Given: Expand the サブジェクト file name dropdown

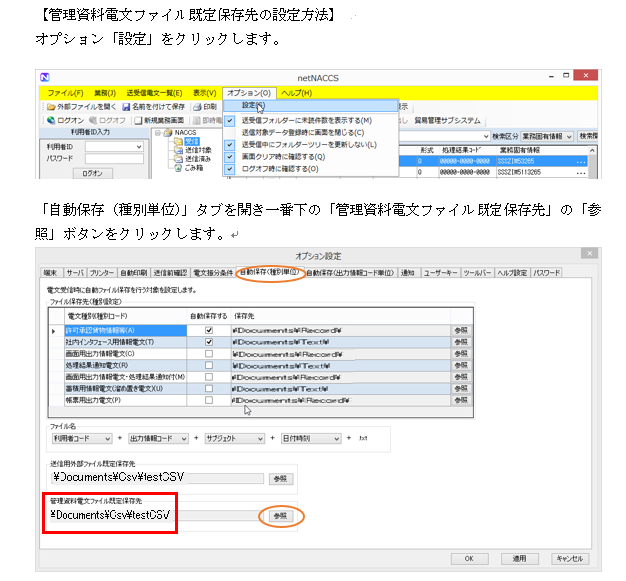Looking at the screenshot, I should tap(259, 438).
